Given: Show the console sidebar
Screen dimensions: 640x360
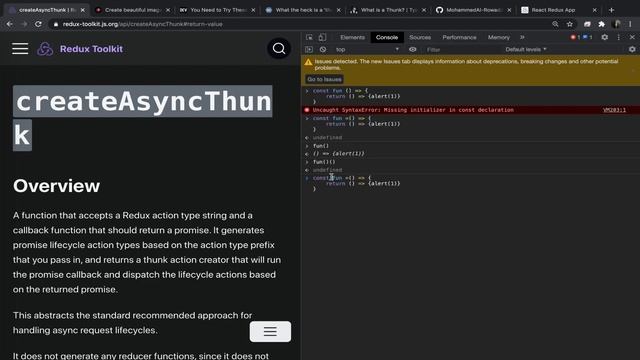Looking at the screenshot, I should pyautogui.click(x=309, y=49).
